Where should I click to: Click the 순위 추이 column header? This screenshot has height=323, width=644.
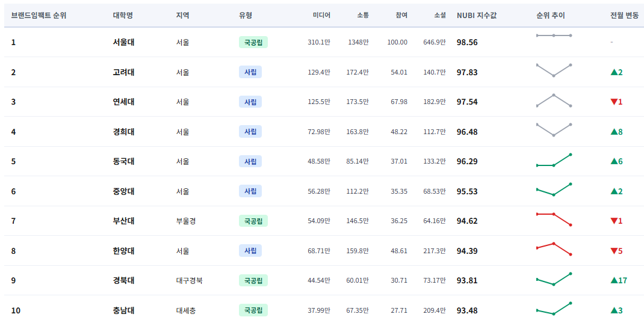(x=550, y=16)
